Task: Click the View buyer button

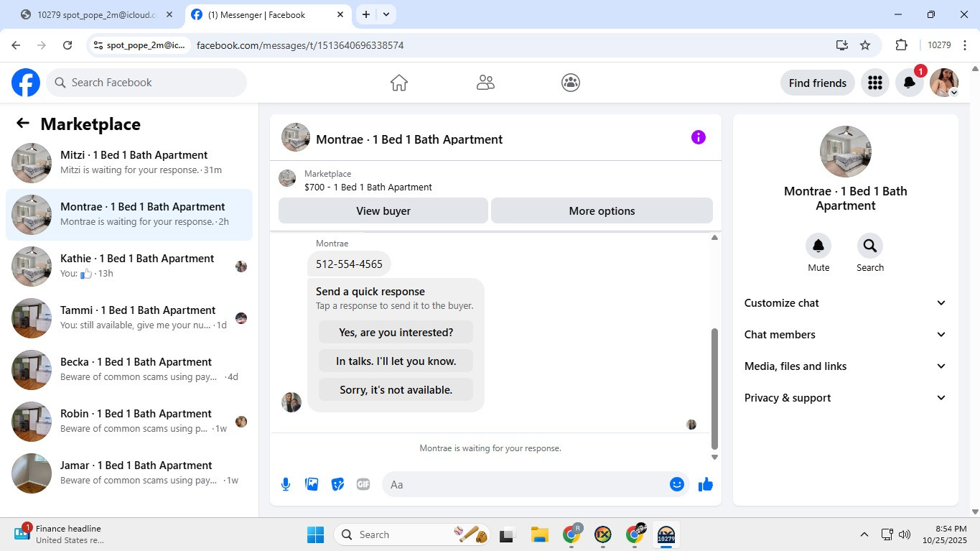Action: tap(383, 211)
